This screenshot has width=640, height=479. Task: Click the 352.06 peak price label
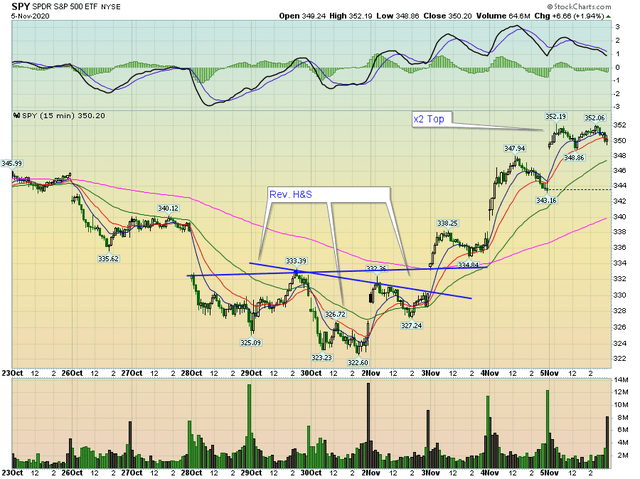pyautogui.click(x=594, y=118)
